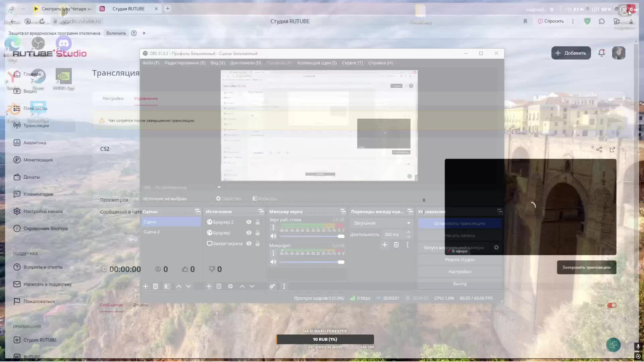Toggle visibility of Захват экрана source
This screenshot has width=644, height=362.
[249, 243]
